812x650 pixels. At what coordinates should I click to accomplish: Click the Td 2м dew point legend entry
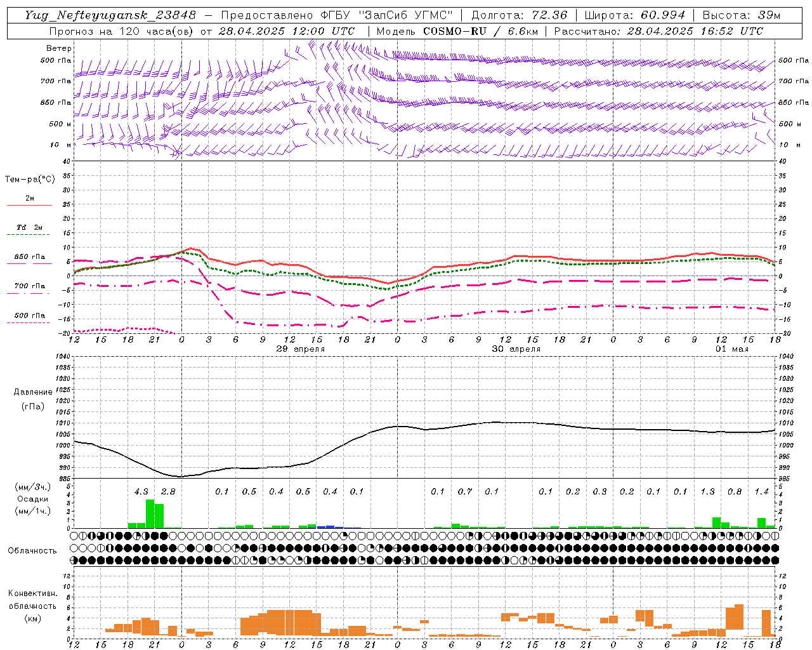tap(30, 227)
